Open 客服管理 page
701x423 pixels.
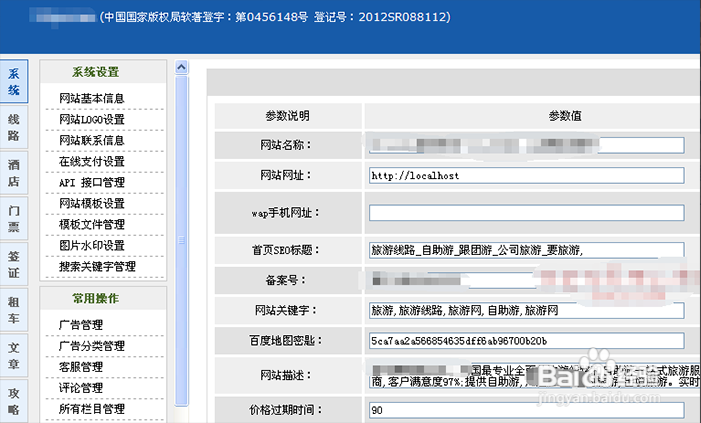(81, 367)
